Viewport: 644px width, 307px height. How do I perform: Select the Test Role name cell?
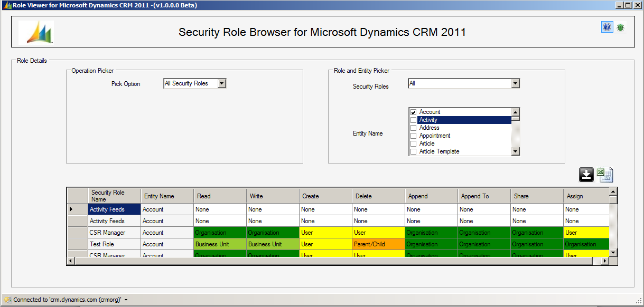[x=114, y=244]
